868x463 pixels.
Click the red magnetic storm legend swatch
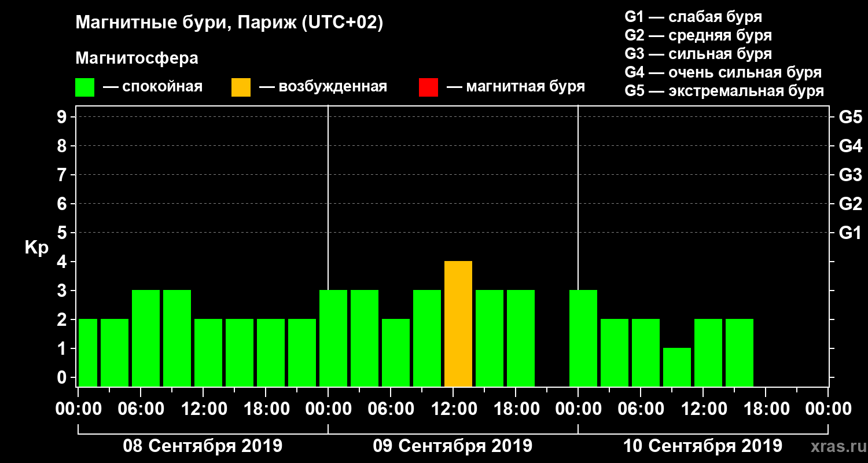point(429,87)
